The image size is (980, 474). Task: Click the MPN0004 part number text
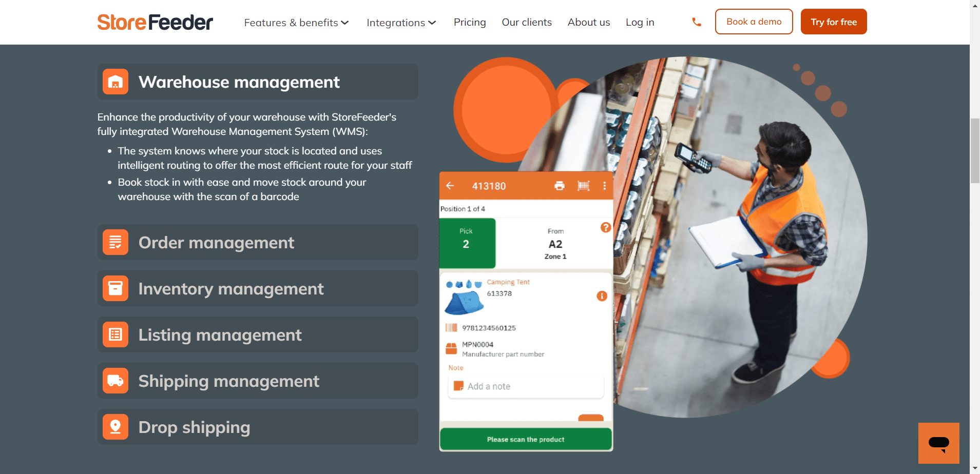(x=478, y=344)
